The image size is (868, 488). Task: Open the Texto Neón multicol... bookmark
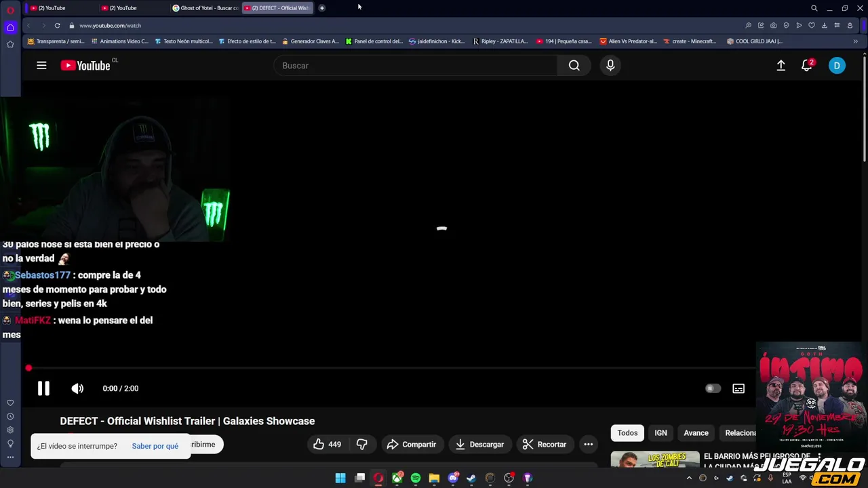tap(184, 41)
